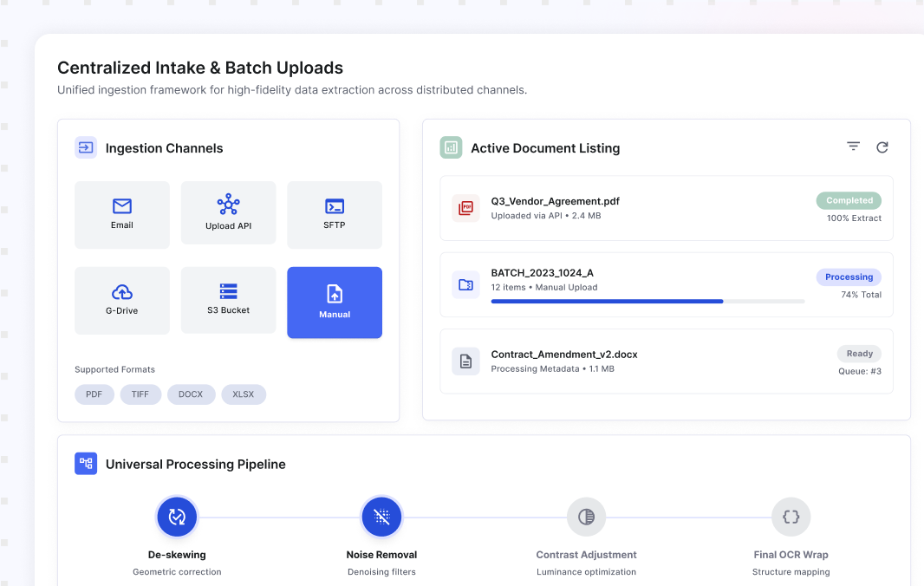Pick the G-Drive cloud channel
Image resolution: width=924 pixels, height=586 pixels.
click(122, 301)
